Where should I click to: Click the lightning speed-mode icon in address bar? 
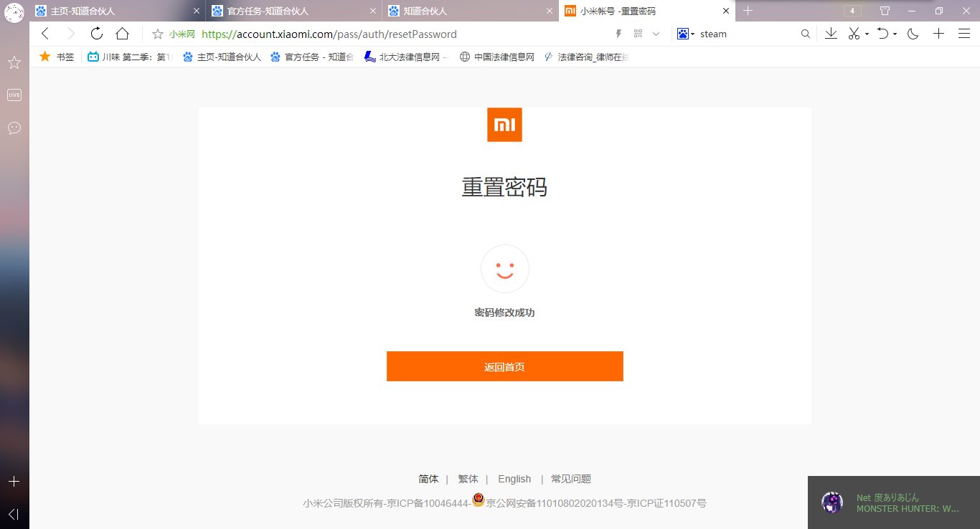point(618,34)
